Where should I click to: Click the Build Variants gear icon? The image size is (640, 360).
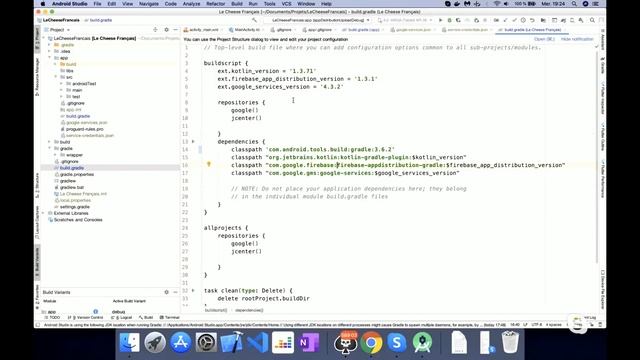tap(167, 292)
